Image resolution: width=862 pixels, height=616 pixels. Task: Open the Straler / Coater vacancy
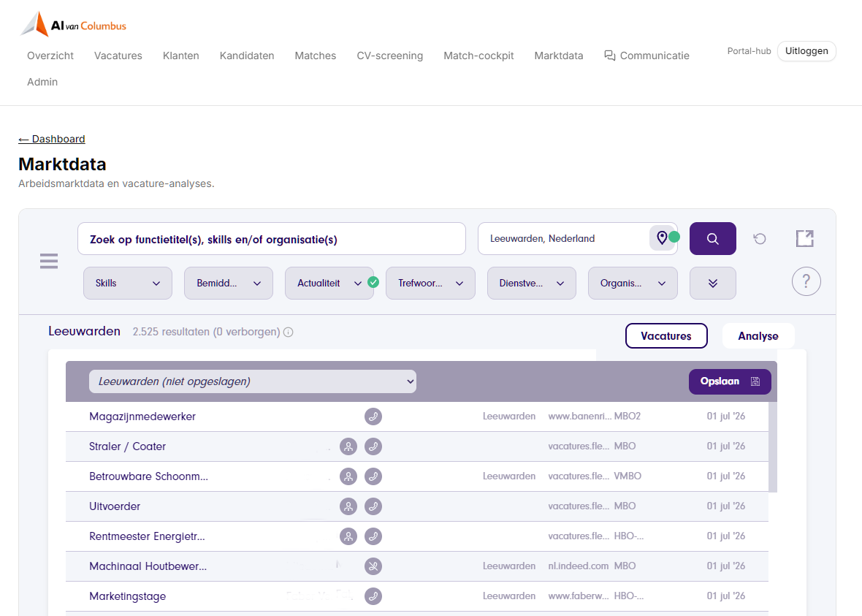click(x=128, y=446)
